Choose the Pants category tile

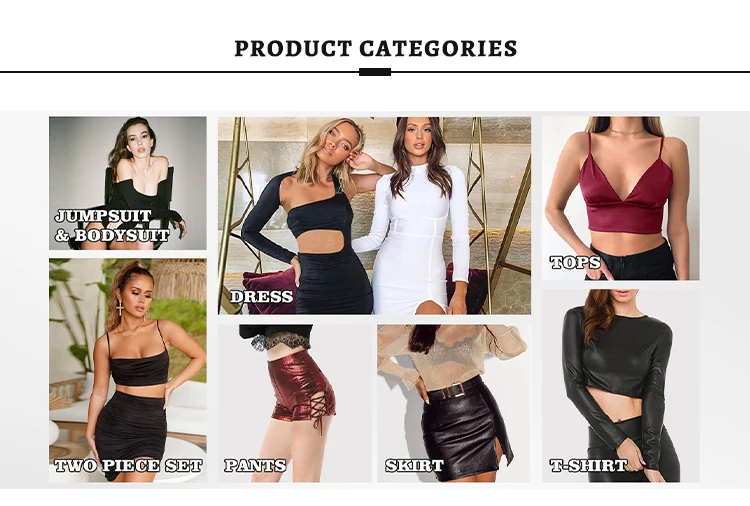(295, 403)
